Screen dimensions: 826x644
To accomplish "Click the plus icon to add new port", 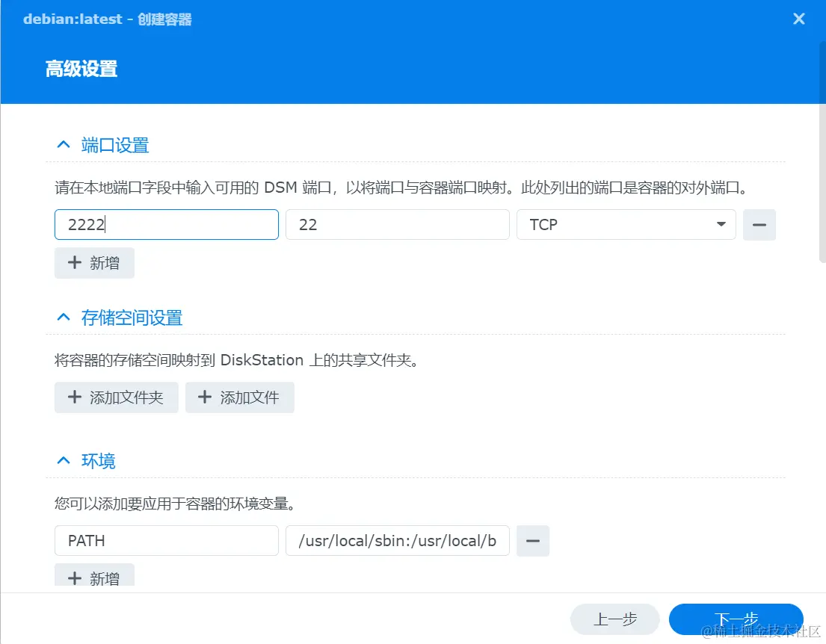I will pyautogui.click(x=74, y=262).
